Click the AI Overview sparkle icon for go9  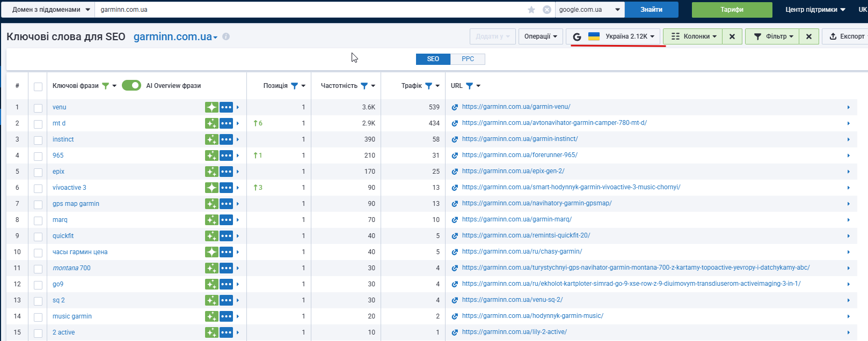coord(211,284)
